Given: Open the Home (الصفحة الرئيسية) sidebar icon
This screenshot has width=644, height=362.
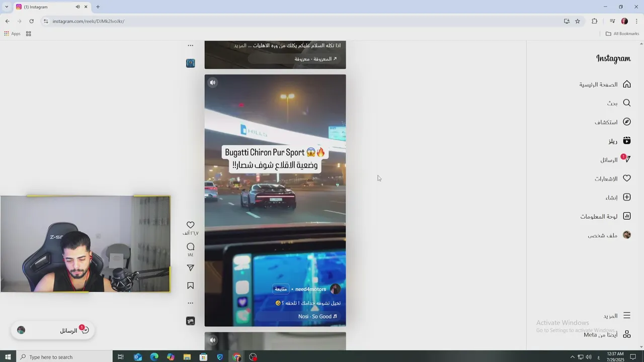Looking at the screenshot, I should [x=626, y=84].
